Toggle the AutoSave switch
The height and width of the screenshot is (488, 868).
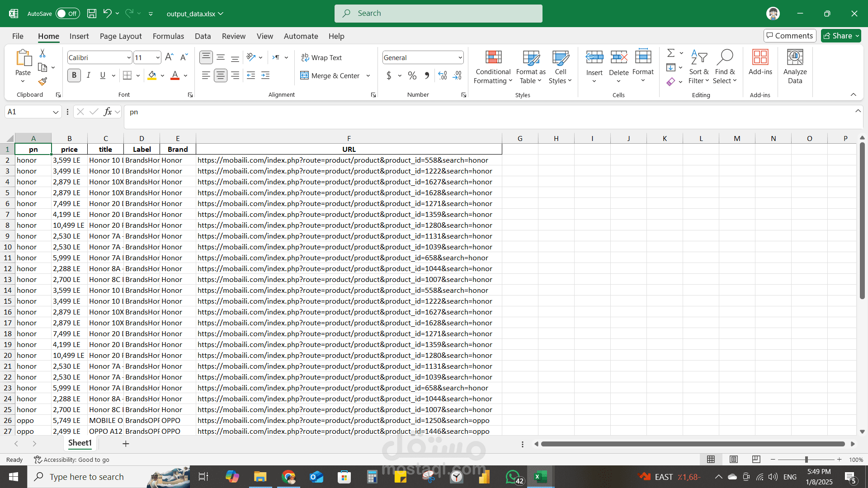coord(67,14)
